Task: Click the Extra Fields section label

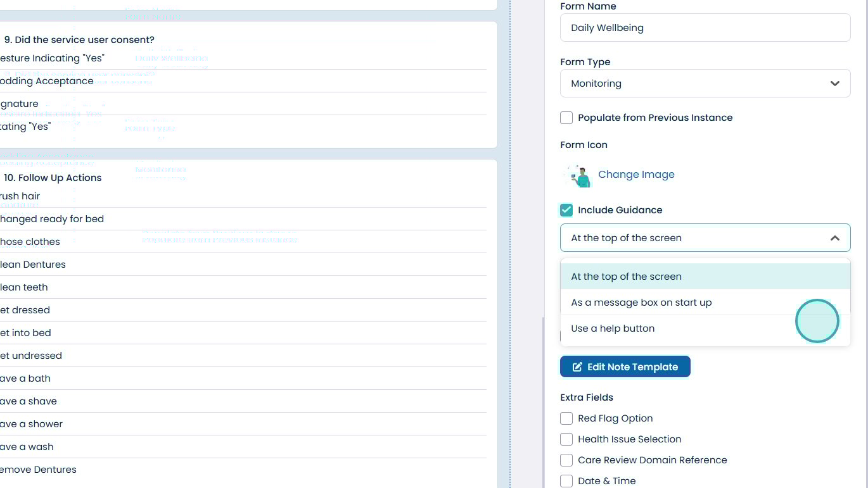Action: point(587,397)
